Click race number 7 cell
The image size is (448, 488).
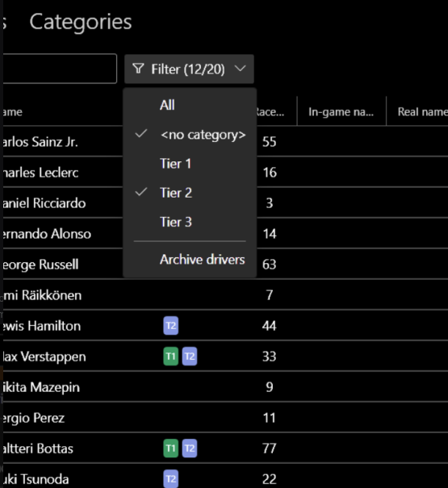tap(270, 295)
